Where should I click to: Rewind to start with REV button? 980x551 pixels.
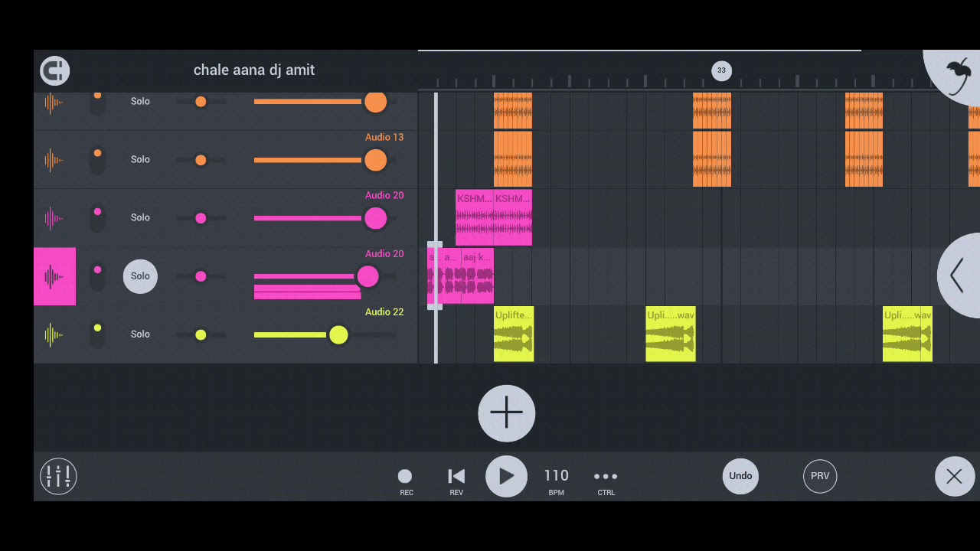tap(456, 481)
